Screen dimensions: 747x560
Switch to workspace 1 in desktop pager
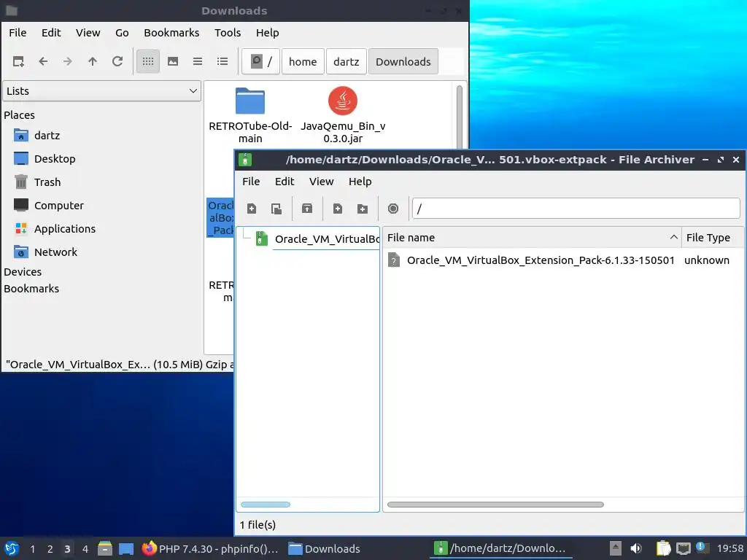(x=32, y=548)
